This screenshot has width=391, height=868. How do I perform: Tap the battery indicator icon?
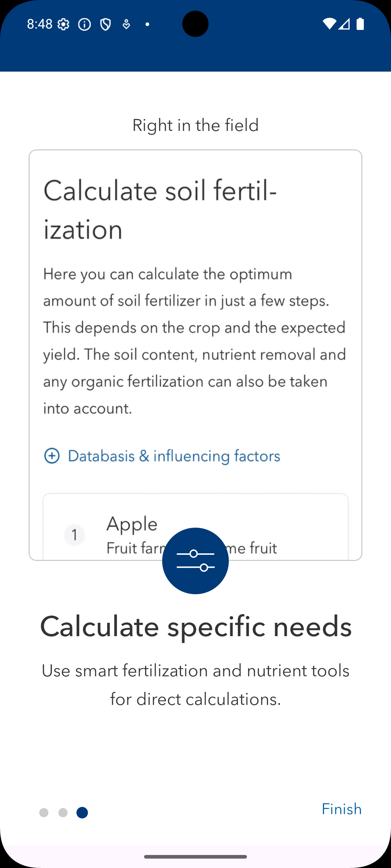(x=360, y=24)
